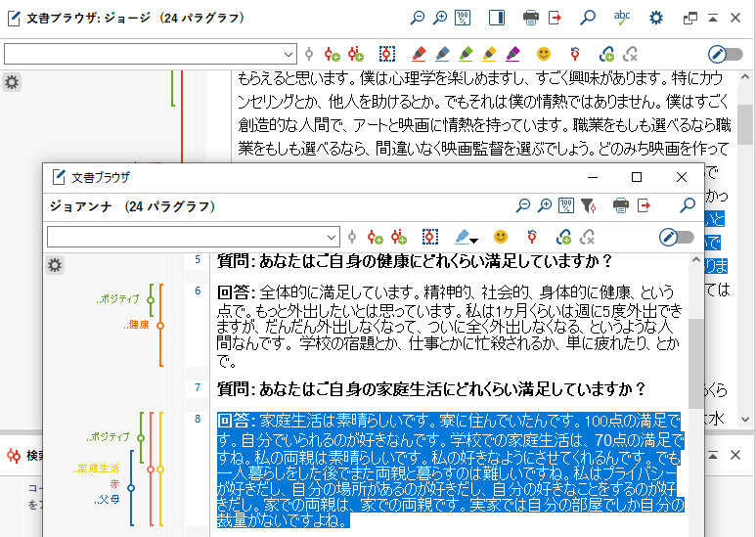Select the ..健康 coding stripe label
The width and height of the screenshot is (756, 537).
[137, 325]
